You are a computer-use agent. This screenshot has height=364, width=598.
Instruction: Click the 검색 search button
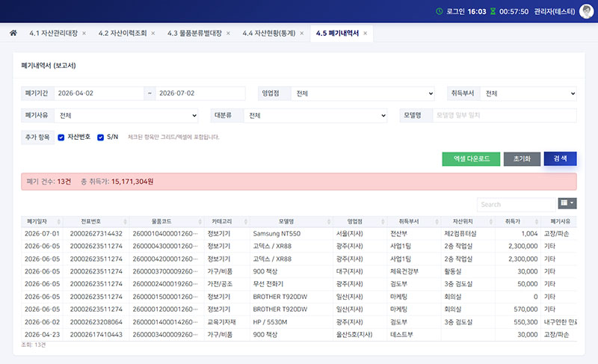(560, 158)
